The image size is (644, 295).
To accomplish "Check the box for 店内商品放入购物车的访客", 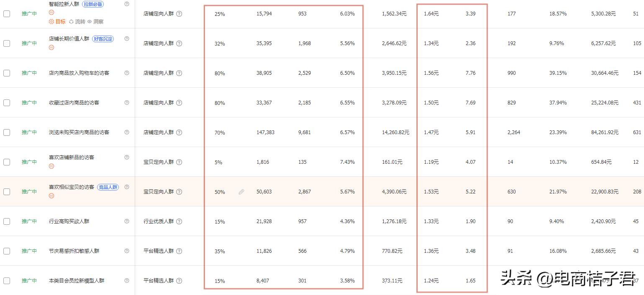I will coord(7,73).
